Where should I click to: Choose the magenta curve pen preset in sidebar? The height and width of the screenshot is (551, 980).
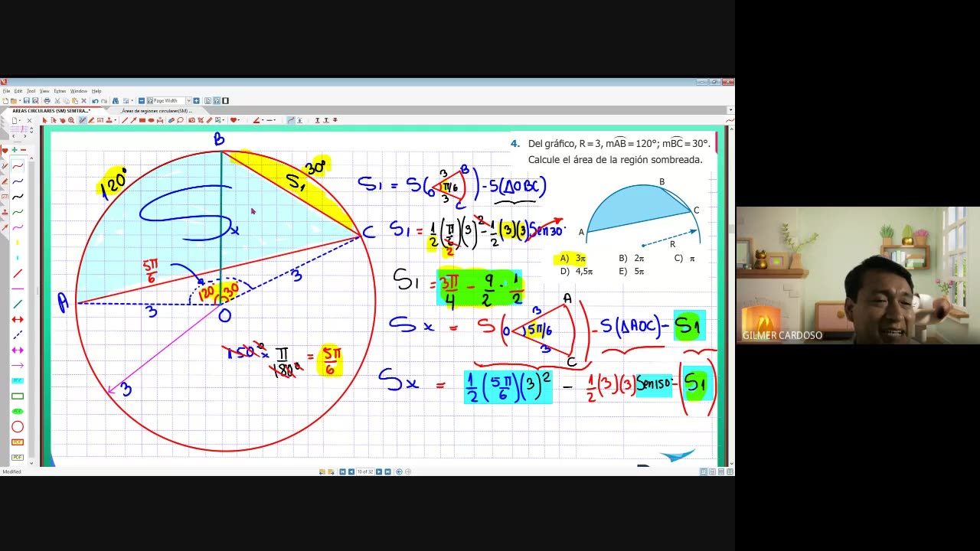[x=18, y=227]
